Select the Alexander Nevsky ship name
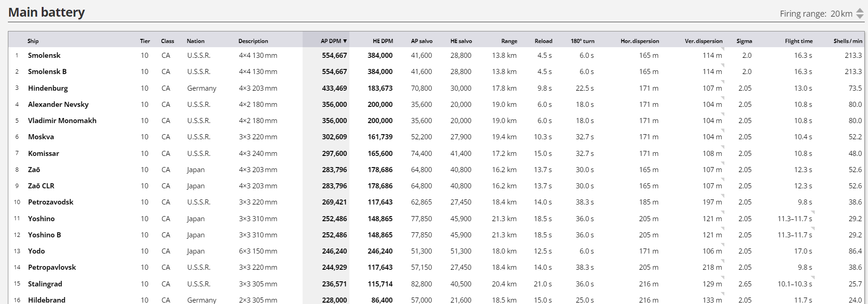The width and height of the screenshot is (868, 304). [x=58, y=105]
